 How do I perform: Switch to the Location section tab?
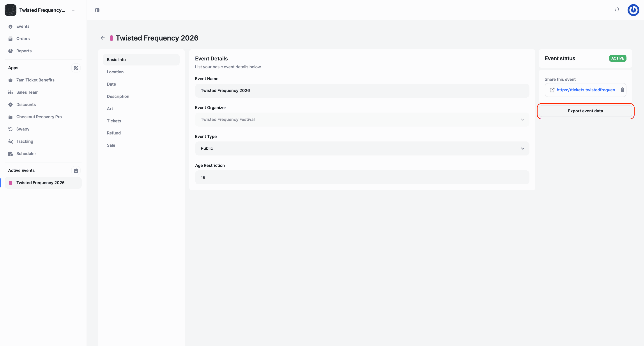pyautogui.click(x=115, y=72)
